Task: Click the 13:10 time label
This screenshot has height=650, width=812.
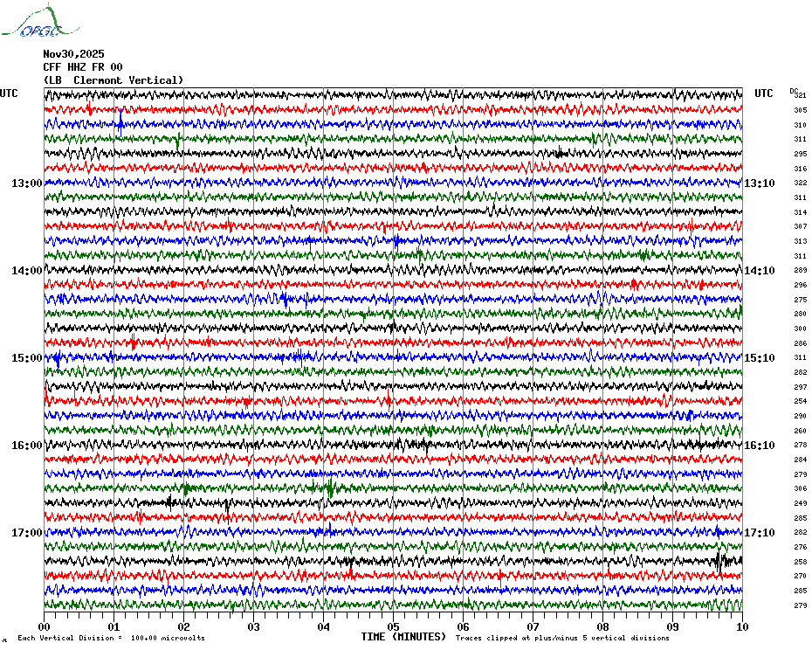Action: [760, 183]
